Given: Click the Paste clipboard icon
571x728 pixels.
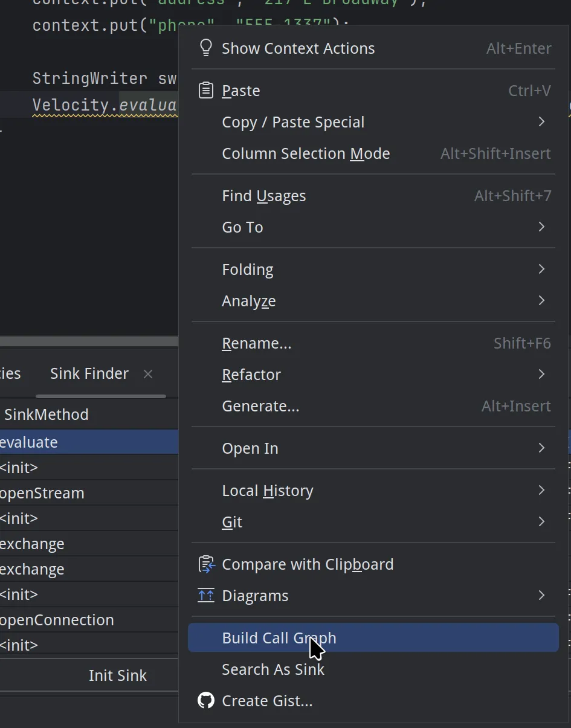Looking at the screenshot, I should click(x=206, y=91).
